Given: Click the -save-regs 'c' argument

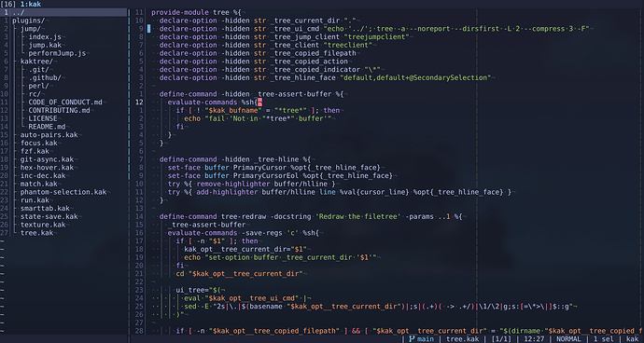Looking at the screenshot, I should tap(271, 233).
